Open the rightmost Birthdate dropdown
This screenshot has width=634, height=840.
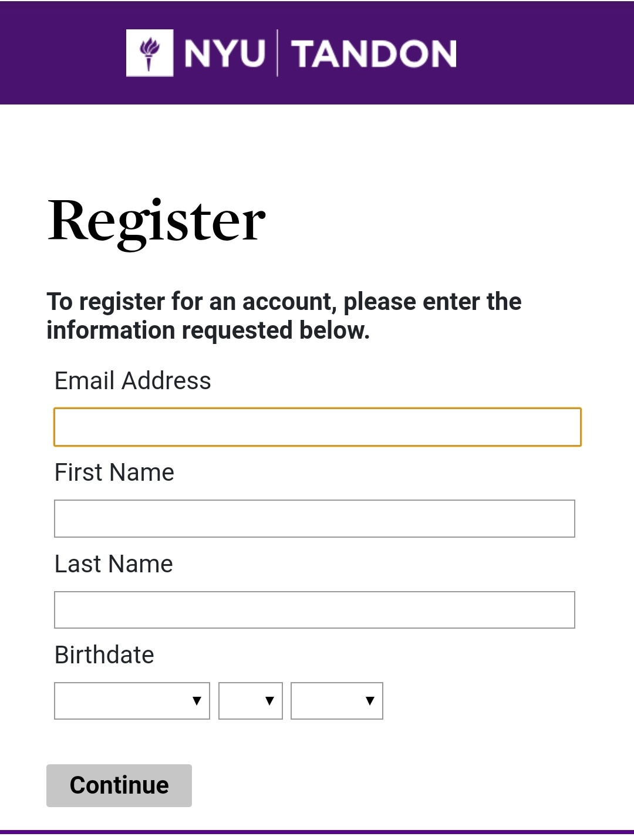[336, 700]
